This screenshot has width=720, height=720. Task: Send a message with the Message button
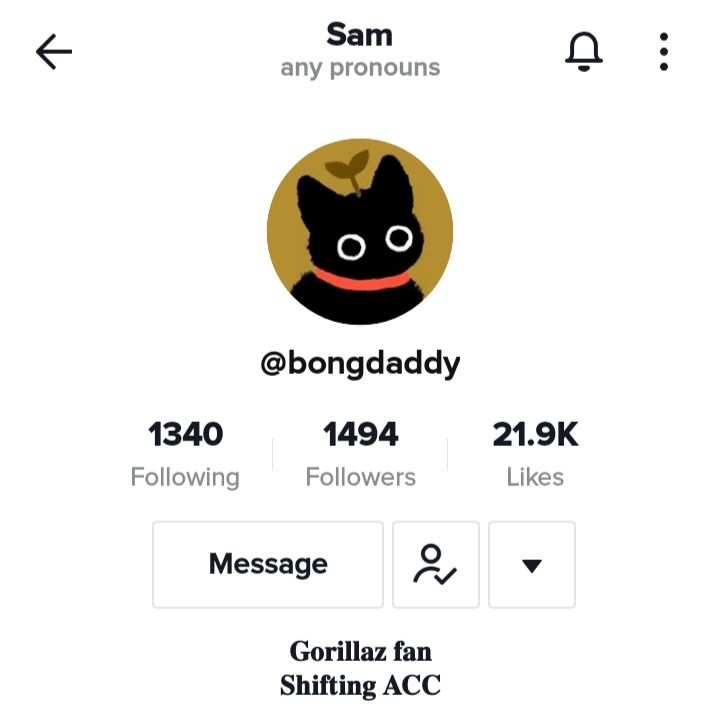(268, 564)
